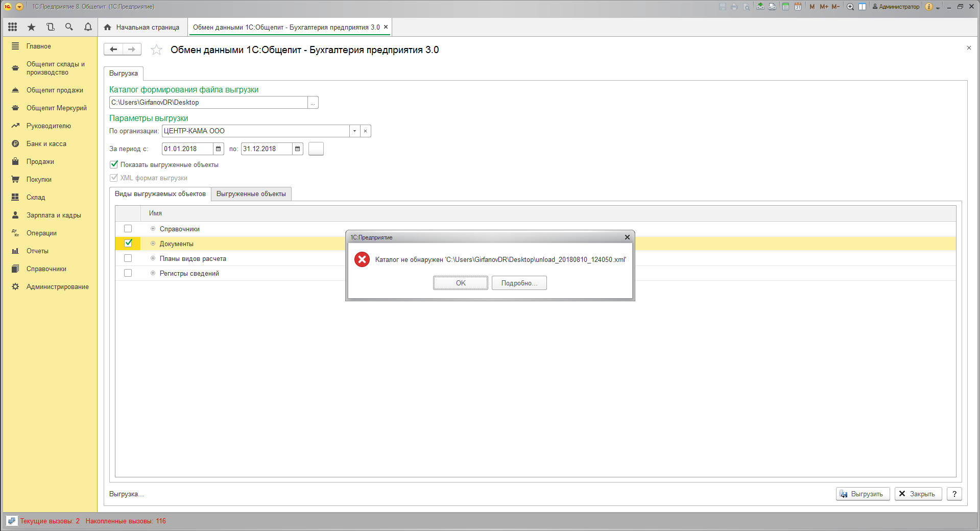Go back with the left arrow button
Image resolution: width=980 pixels, height=531 pixels.
pos(113,50)
